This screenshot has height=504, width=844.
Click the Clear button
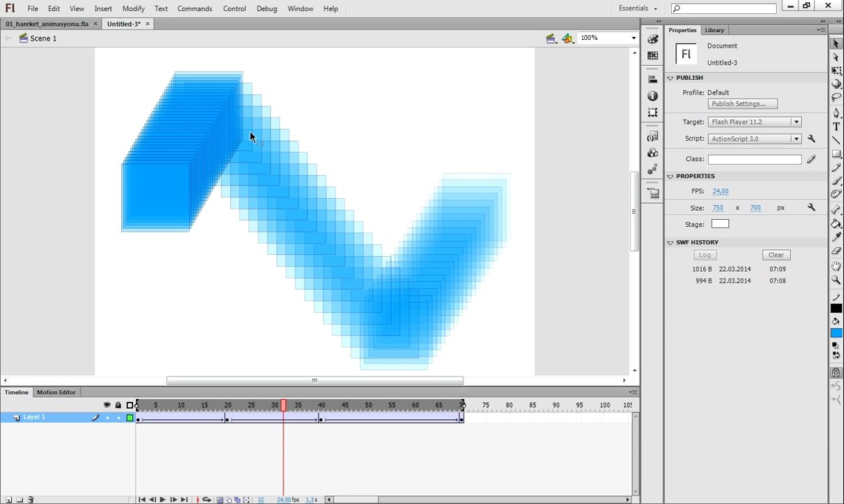776,255
